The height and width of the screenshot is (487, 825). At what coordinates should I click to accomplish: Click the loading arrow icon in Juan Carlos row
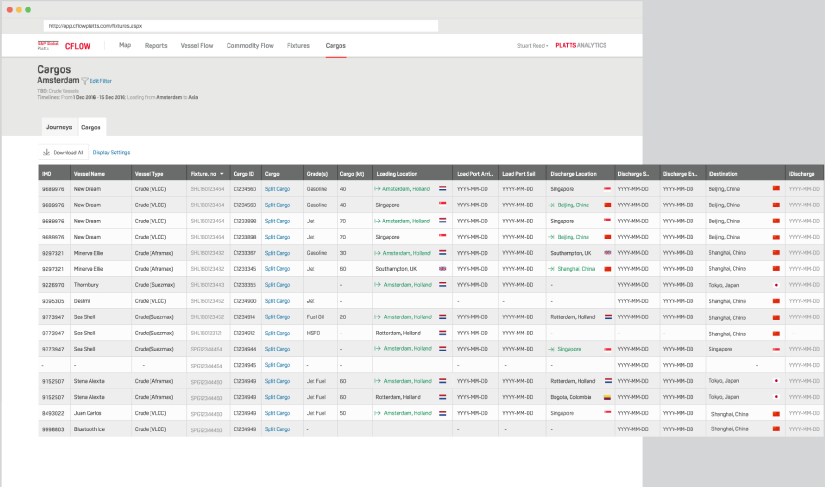(x=377, y=413)
